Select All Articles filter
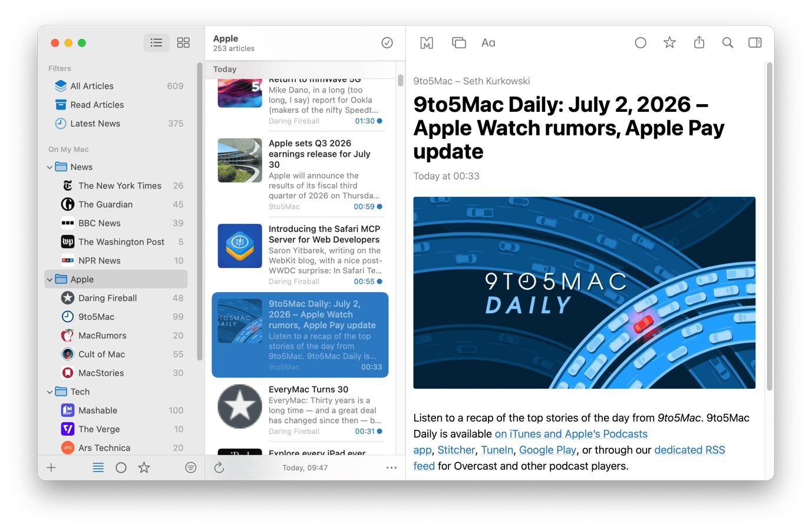812x530 pixels. click(x=116, y=86)
